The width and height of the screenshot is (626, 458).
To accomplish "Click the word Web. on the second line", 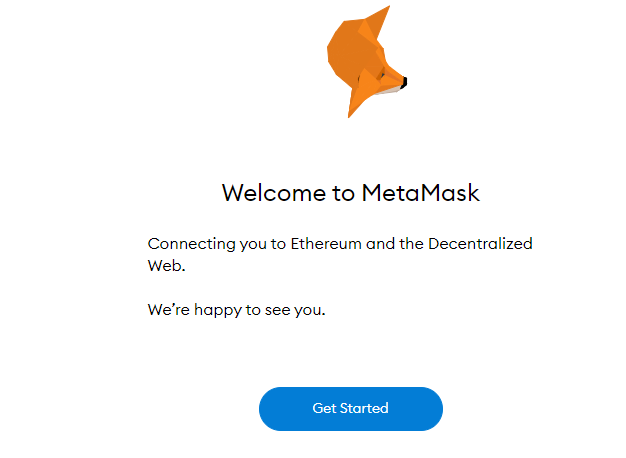I will [166, 266].
